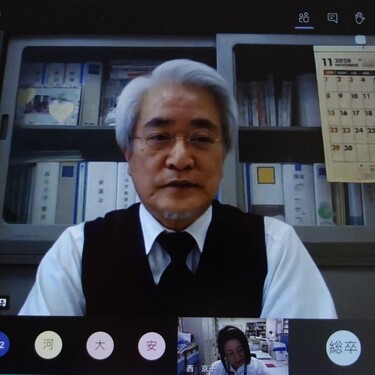Select the 河 participant avatar
Image resolution: width=375 pixels, height=375 pixels.
point(49,345)
